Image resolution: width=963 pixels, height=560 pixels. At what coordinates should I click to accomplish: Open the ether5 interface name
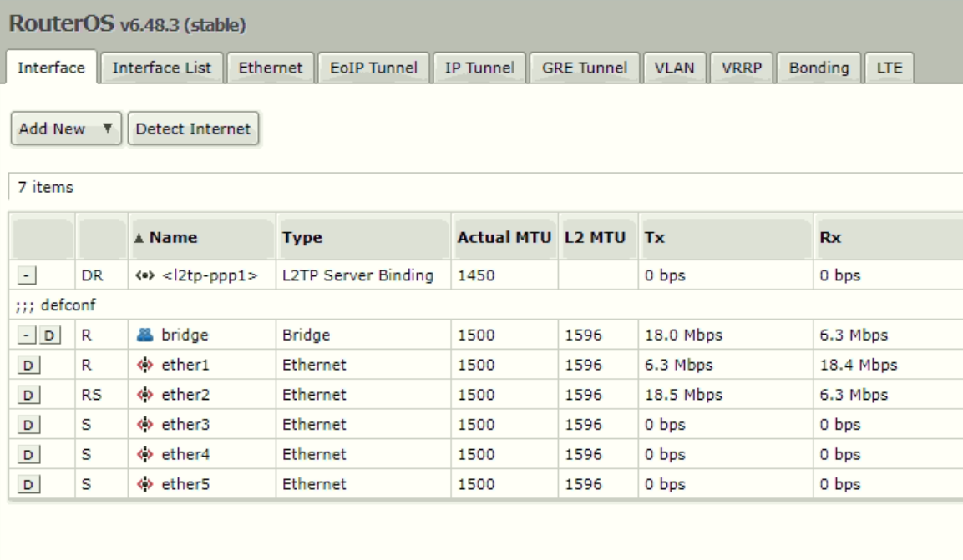[x=185, y=484]
